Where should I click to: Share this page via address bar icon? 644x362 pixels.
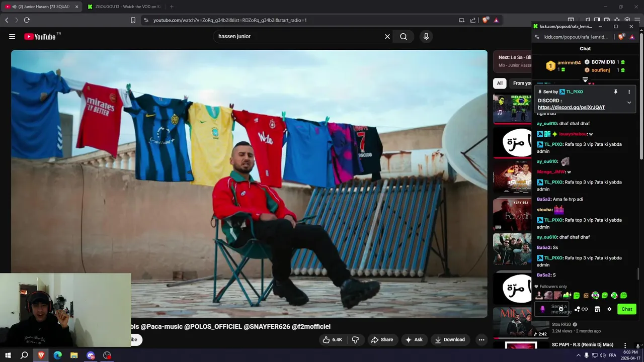(473, 20)
